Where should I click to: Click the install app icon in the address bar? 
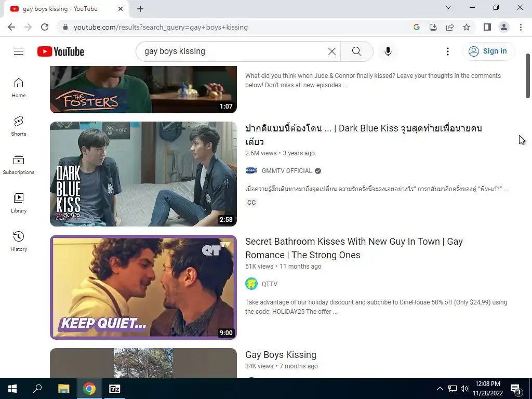point(433,27)
